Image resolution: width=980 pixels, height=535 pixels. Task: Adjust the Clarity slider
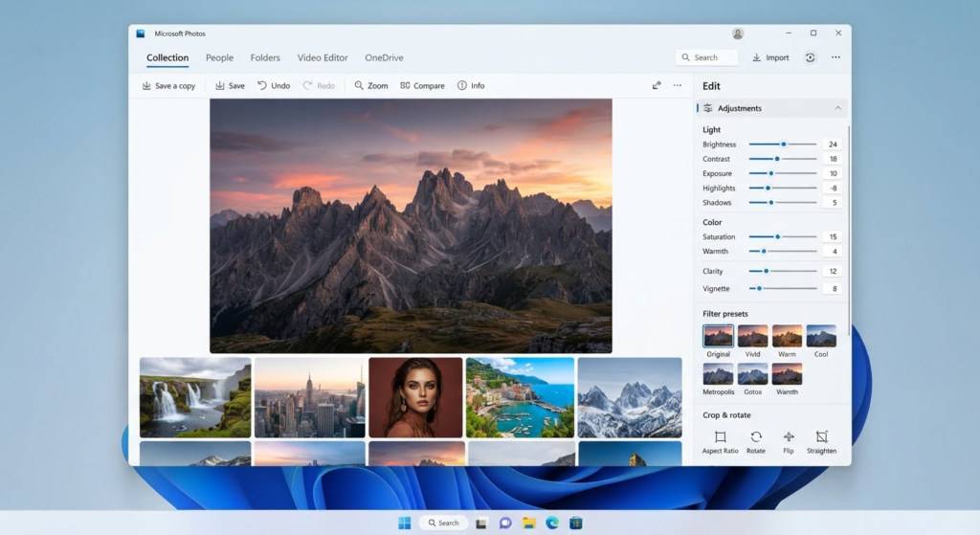(783, 271)
